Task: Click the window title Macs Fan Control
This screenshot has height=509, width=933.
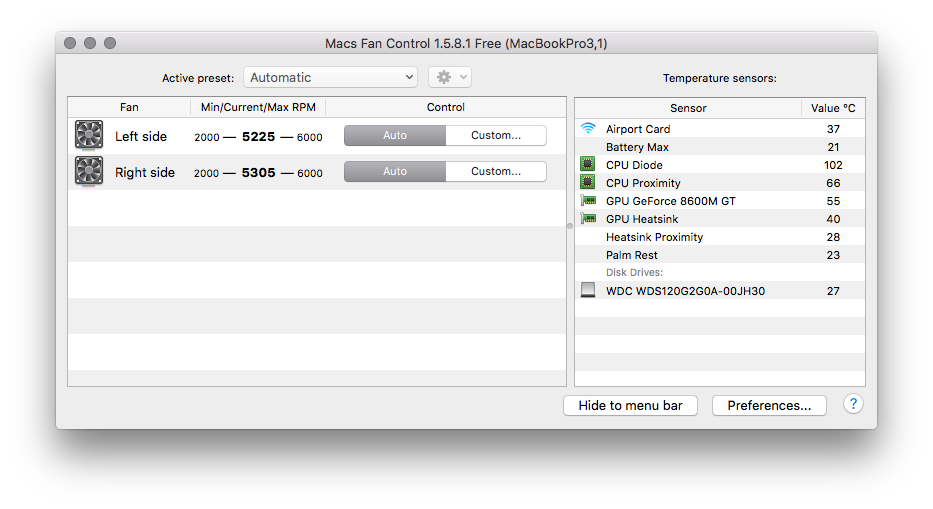Action: coord(466,43)
